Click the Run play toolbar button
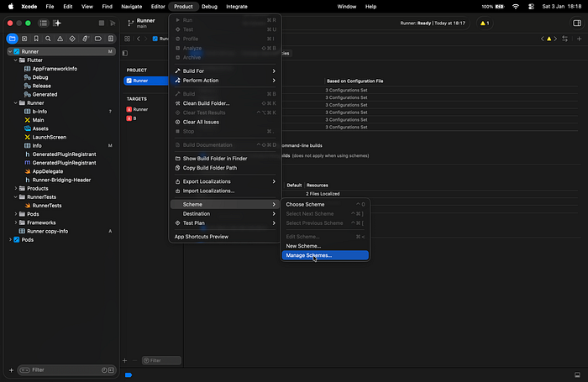Screen dimensions: 588x382 pyautogui.click(x=113, y=23)
